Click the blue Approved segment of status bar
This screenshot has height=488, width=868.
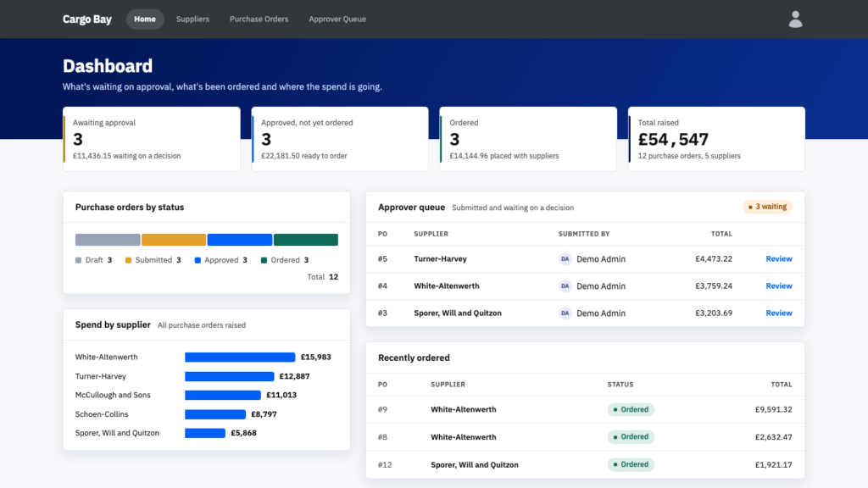click(240, 240)
